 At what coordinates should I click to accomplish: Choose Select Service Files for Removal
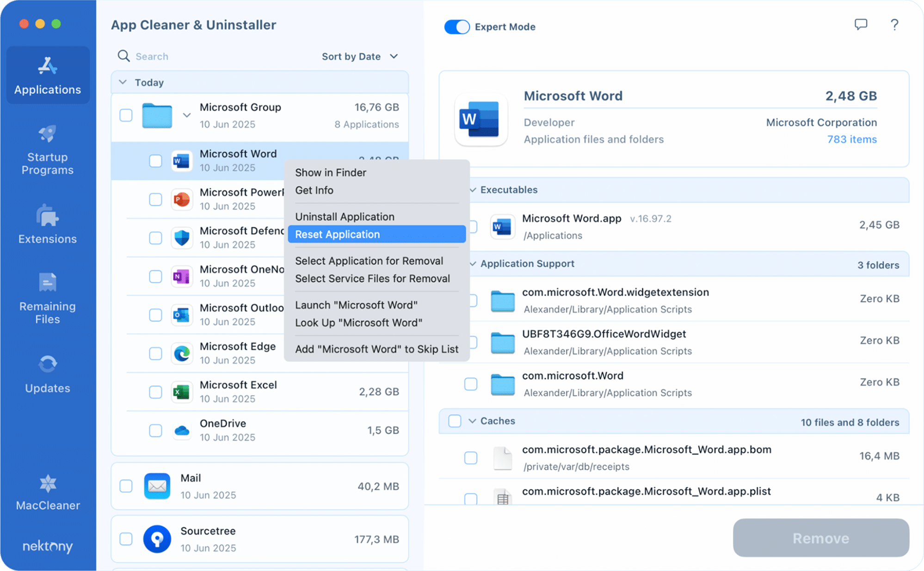tap(376, 279)
